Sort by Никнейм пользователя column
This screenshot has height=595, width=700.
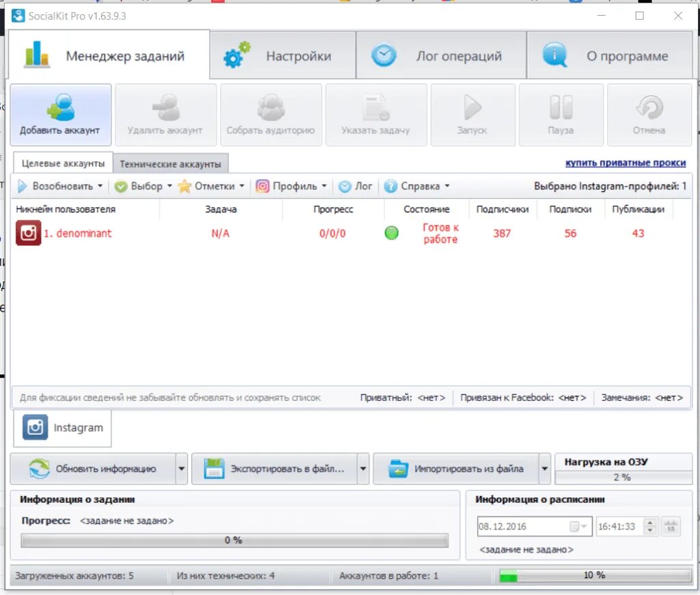(x=66, y=209)
